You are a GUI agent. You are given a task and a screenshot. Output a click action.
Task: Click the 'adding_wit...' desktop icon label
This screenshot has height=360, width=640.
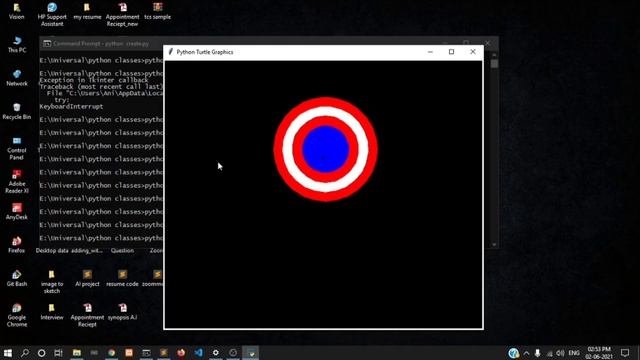(x=87, y=251)
